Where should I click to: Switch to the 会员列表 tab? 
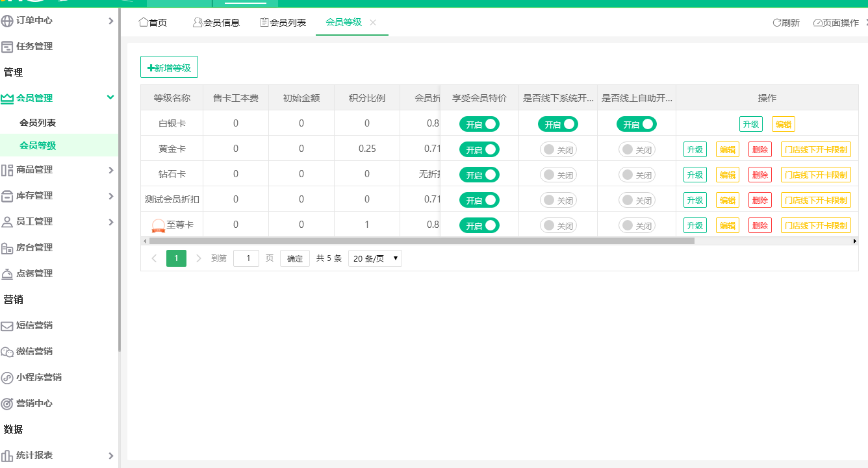pos(283,23)
